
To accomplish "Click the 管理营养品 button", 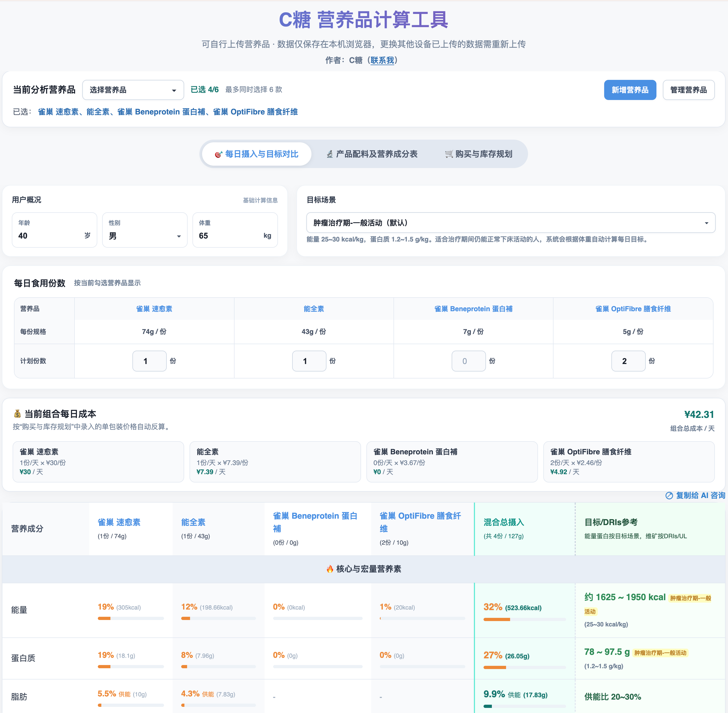I will 688,90.
